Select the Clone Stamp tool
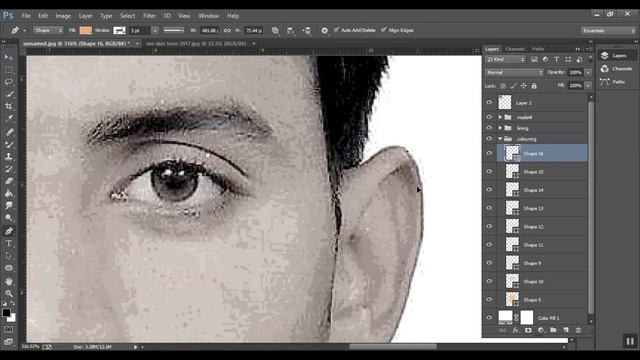Image resolution: width=640 pixels, height=360 pixels. coord(9,157)
